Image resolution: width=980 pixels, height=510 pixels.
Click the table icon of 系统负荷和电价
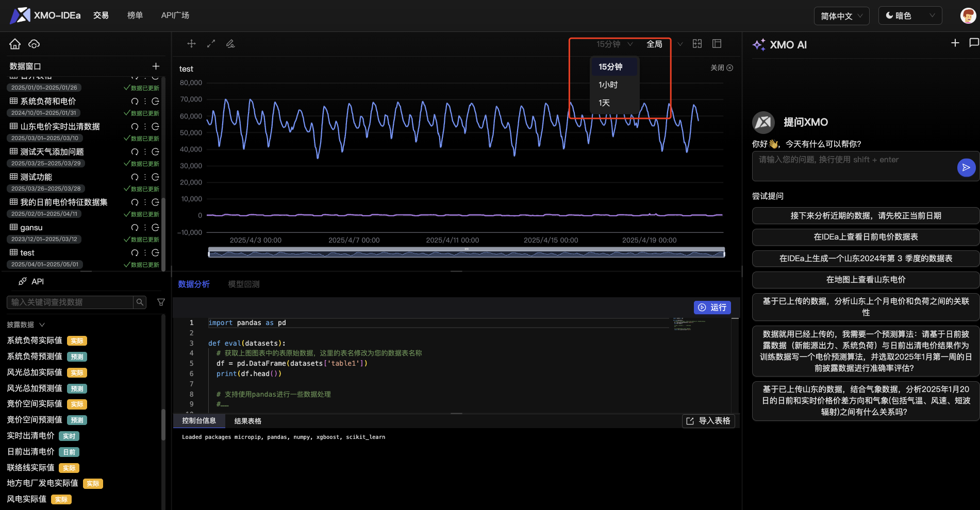coord(14,101)
